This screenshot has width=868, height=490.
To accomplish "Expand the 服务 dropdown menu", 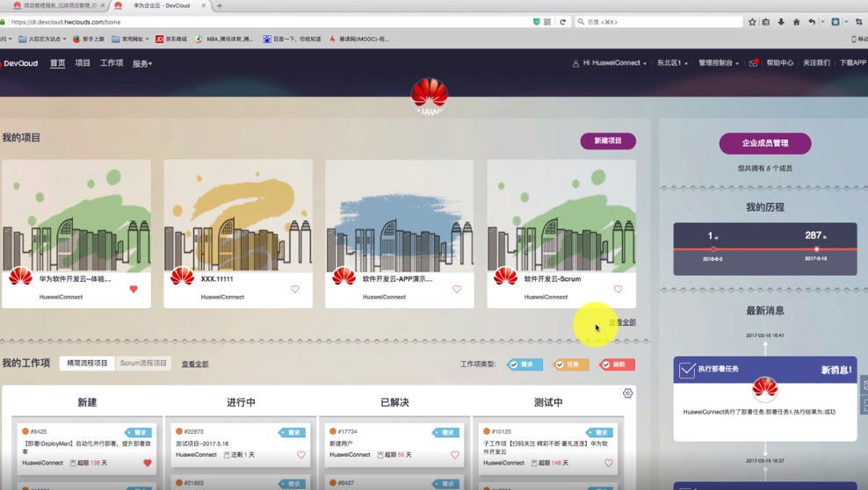I will pos(142,63).
